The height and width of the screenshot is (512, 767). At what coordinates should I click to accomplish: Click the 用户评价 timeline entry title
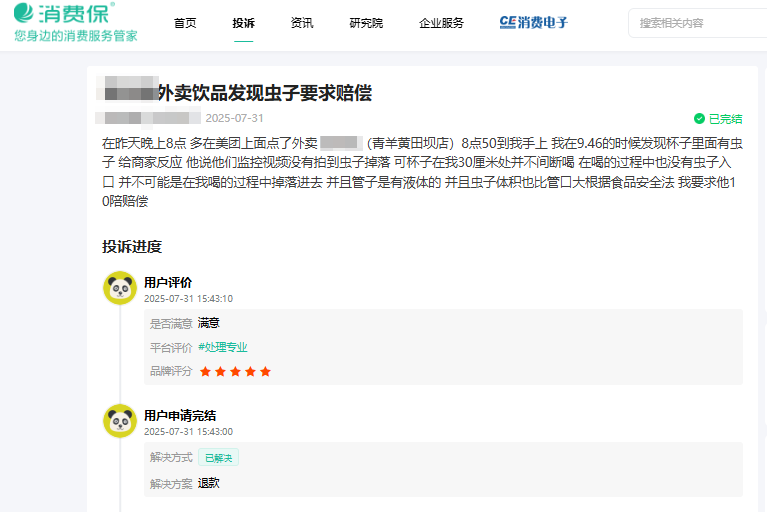pyautogui.click(x=168, y=282)
